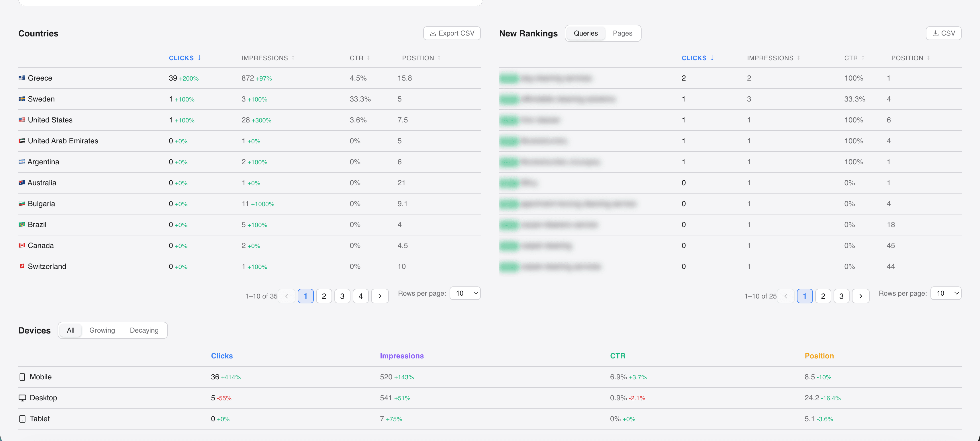The width and height of the screenshot is (980, 441).
Task: Sort New Rankings by Position
Action: tap(910, 58)
